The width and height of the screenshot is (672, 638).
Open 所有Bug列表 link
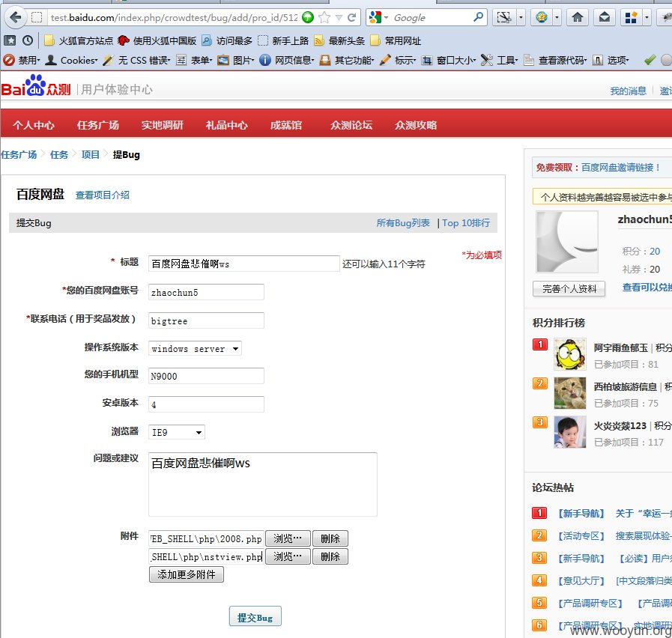tap(403, 223)
